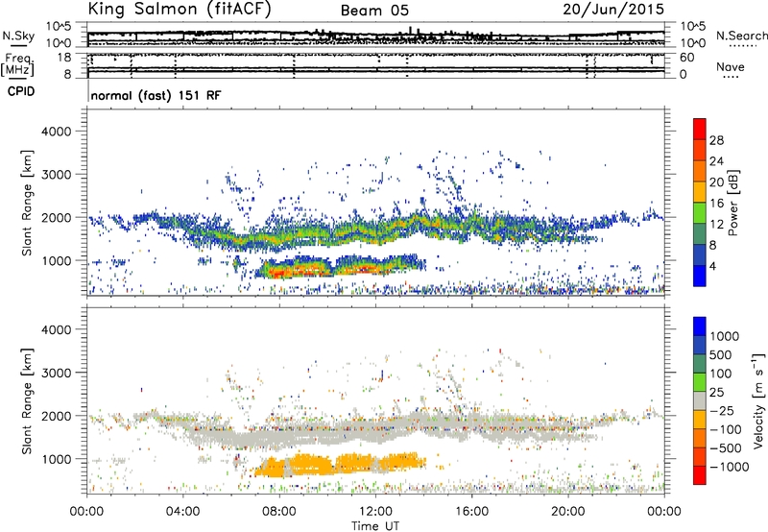Screen dimensions: 768x532
Task: Click the '1000' velocity colorbar label
Action: [x=725, y=336]
